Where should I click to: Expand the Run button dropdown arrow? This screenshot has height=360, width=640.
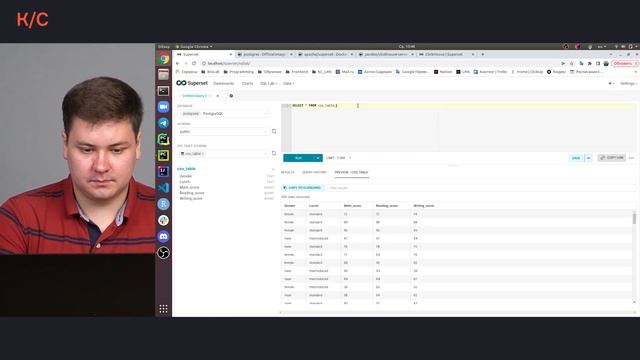coord(318,158)
